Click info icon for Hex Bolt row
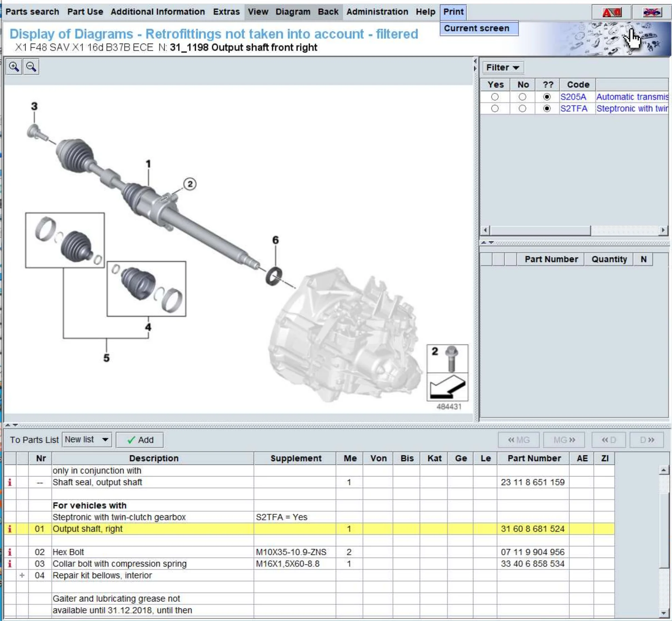Screen dimensions: 672x621 tap(10, 552)
